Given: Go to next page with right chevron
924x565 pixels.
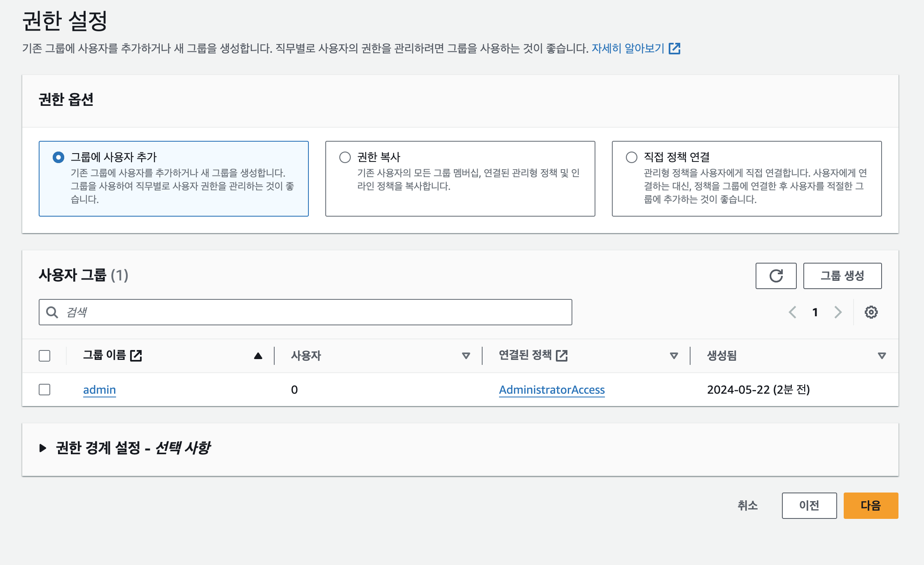Looking at the screenshot, I should [838, 312].
